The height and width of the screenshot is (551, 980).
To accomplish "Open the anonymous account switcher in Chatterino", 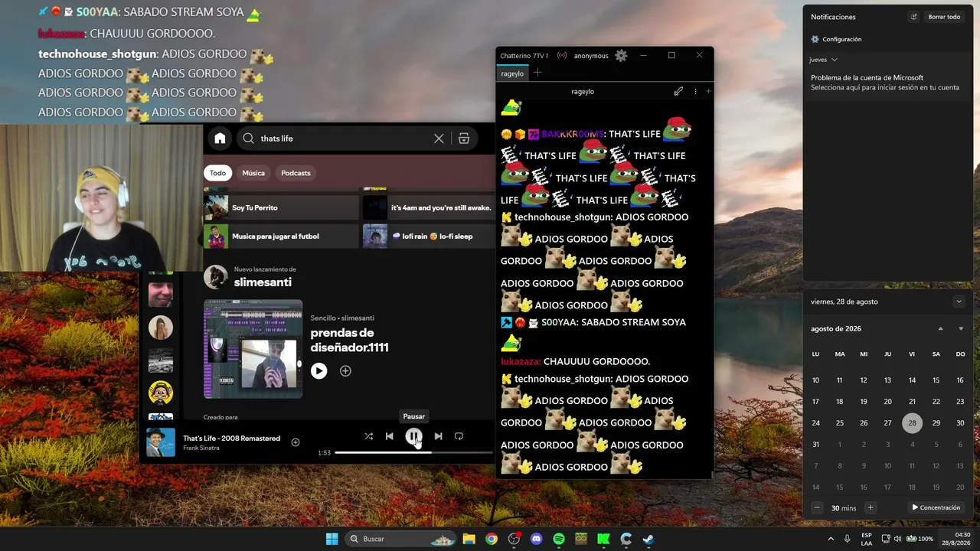I will 591,56.
